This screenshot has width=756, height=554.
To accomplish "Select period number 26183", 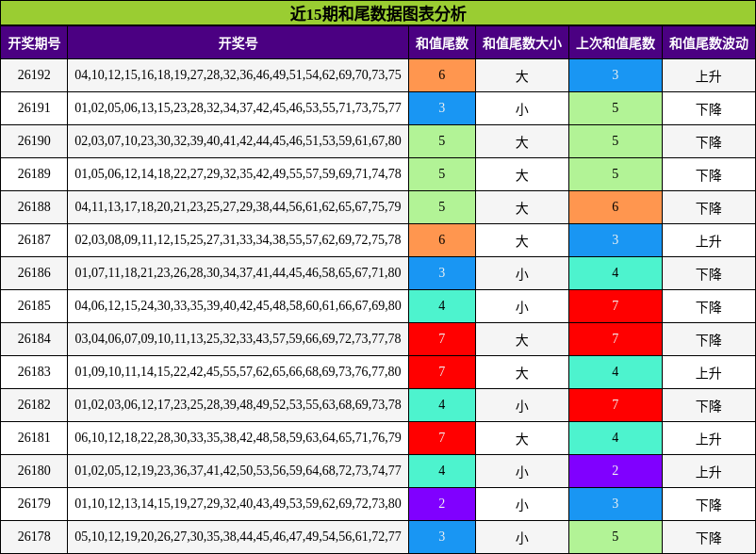I will pyautogui.click(x=34, y=371).
